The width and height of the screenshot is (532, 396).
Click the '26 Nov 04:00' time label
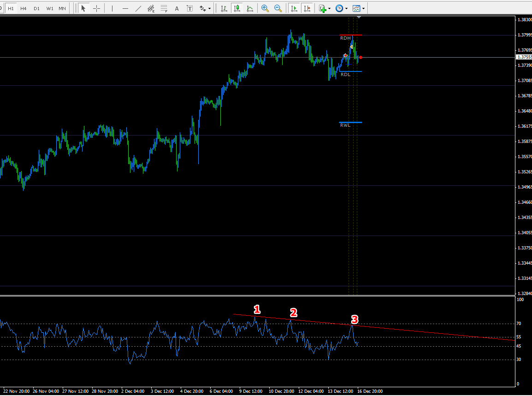point(46,391)
